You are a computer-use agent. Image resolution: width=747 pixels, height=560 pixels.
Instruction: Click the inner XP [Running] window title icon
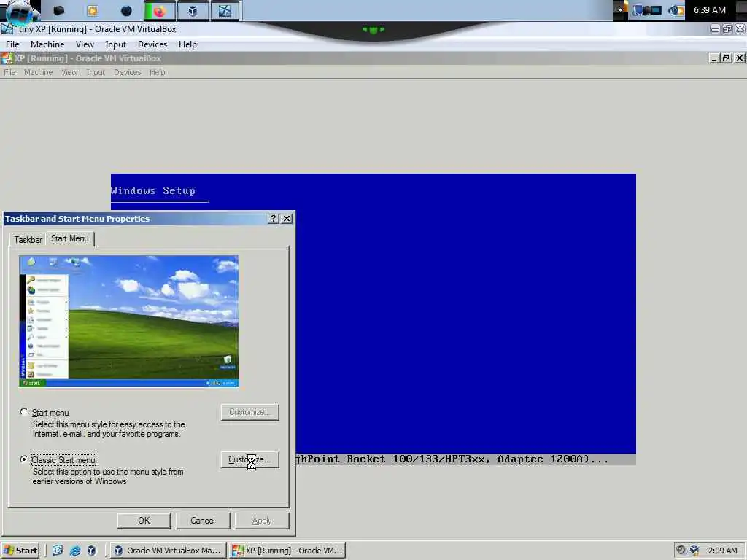pos(7,58)
